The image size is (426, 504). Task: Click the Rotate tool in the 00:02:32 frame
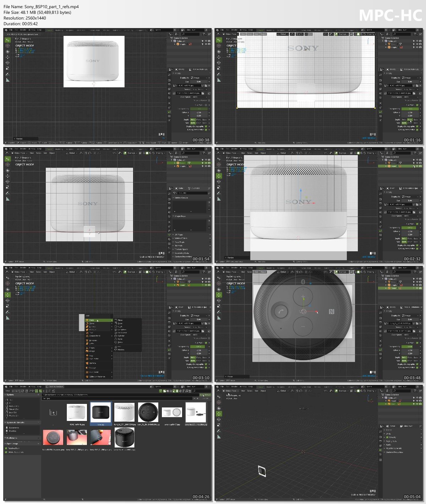219,181
